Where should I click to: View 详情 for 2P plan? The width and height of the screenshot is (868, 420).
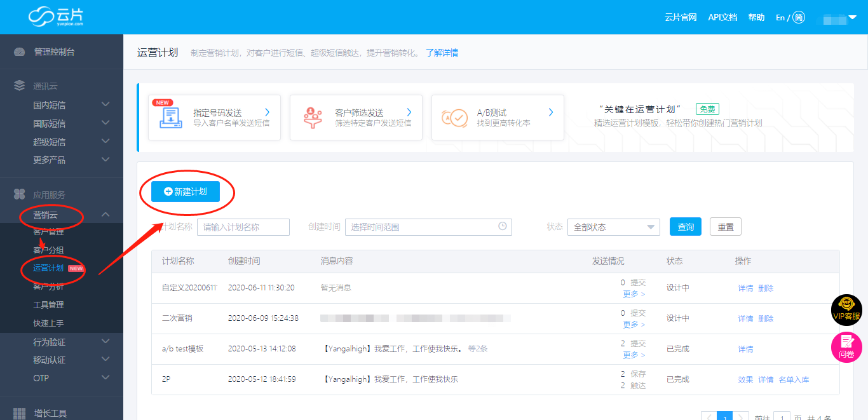(766, 380)
